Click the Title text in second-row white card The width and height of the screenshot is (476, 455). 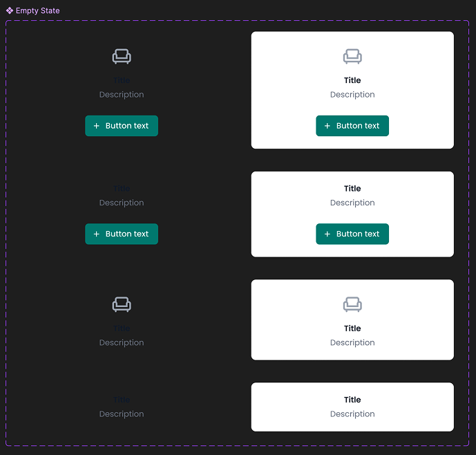click(x=352, y=188)
